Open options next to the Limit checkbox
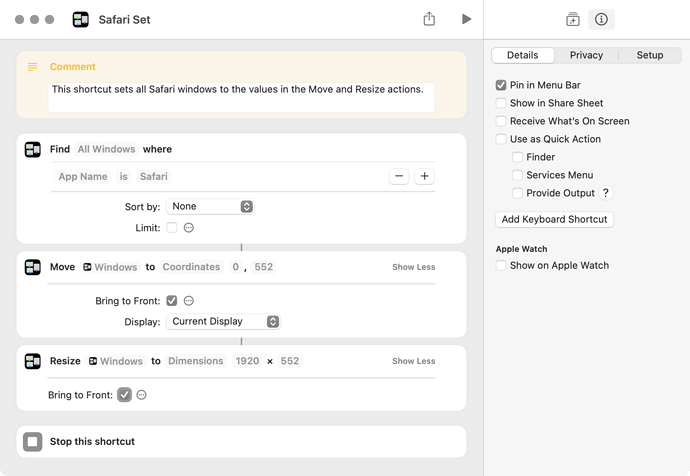 pyautogui.click(x=189, y=228)
